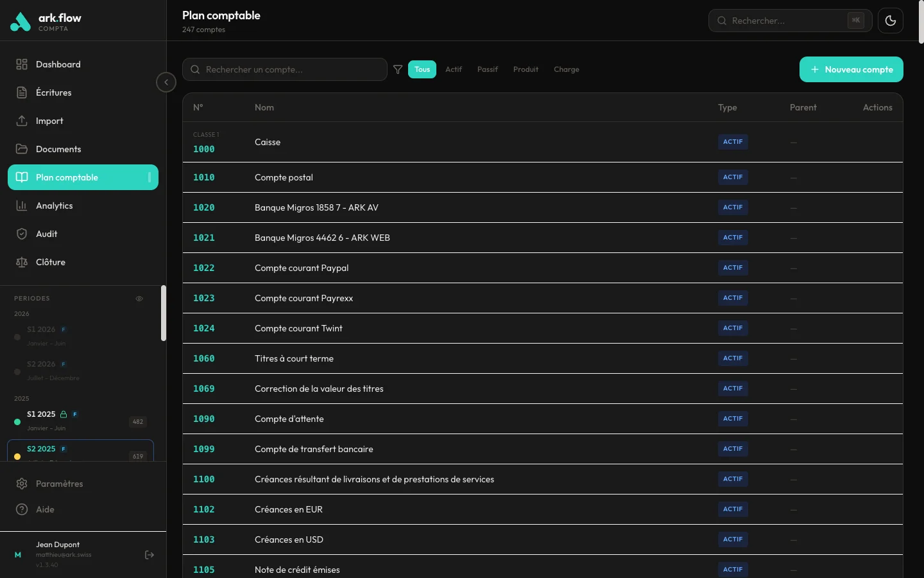Viewport: 924px width, 578px height.
Task: Create a new account via Nouveau compte
Action: pyautogui.click(x=851, y=69)
